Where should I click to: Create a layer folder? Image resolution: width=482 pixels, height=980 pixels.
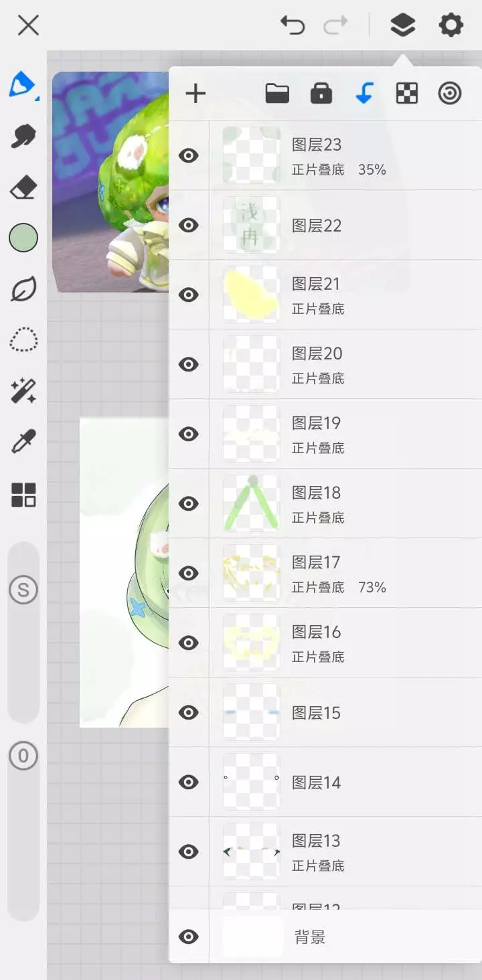[x=277, y=94]
